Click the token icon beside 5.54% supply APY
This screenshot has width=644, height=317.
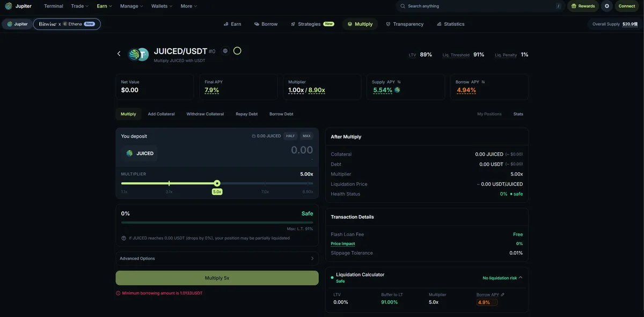pyautogui.click(x=397, y=90)
